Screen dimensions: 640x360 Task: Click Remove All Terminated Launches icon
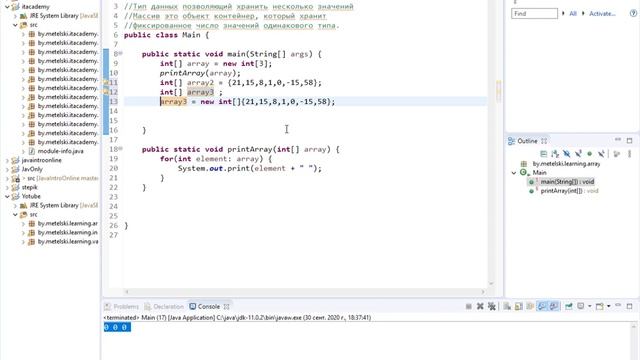coord(492,306)
